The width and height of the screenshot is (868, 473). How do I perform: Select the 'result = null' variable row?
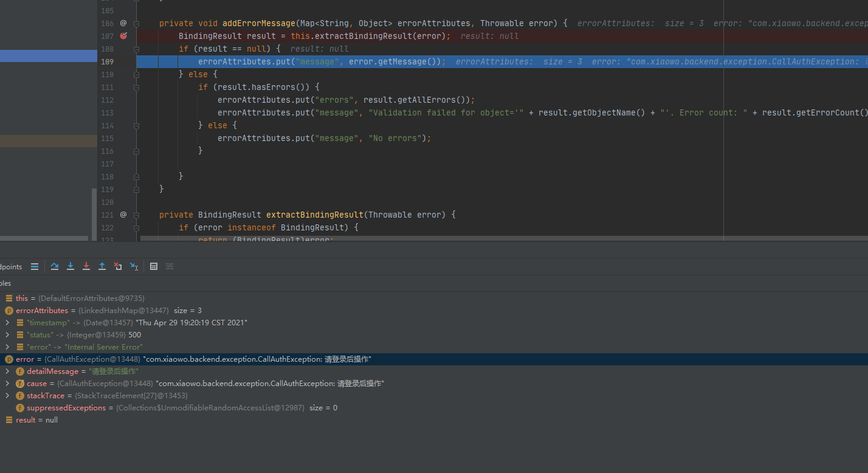coord(434,420)
